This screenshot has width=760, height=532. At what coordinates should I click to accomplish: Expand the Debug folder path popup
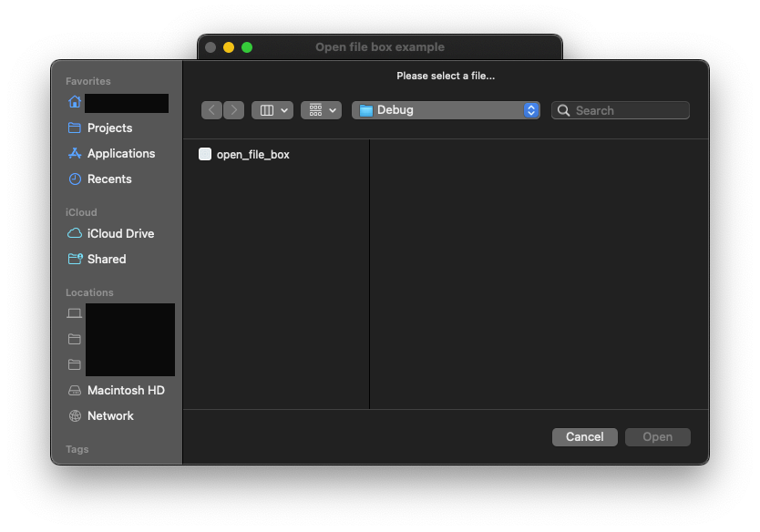pos(446,110)
